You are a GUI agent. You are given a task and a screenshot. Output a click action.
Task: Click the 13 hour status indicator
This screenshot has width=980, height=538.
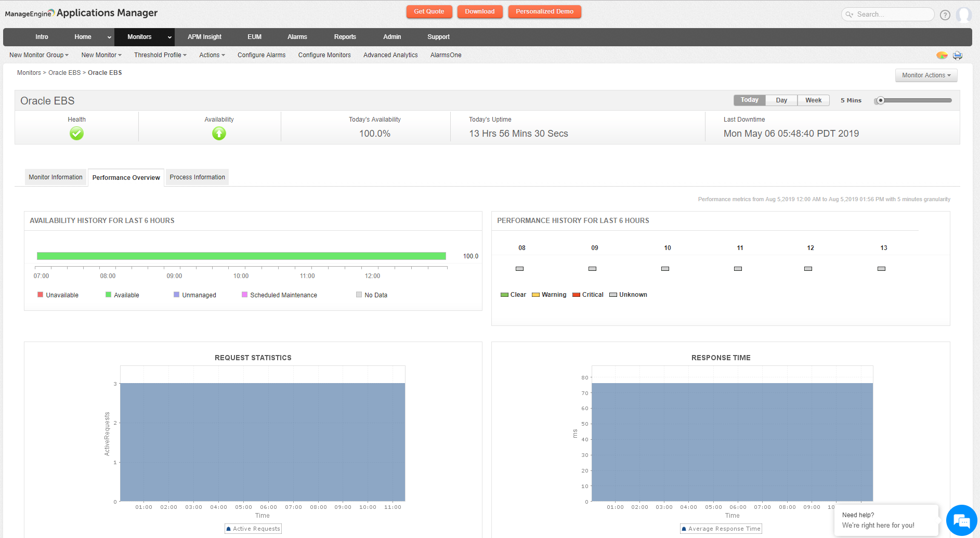click(881, 269)
